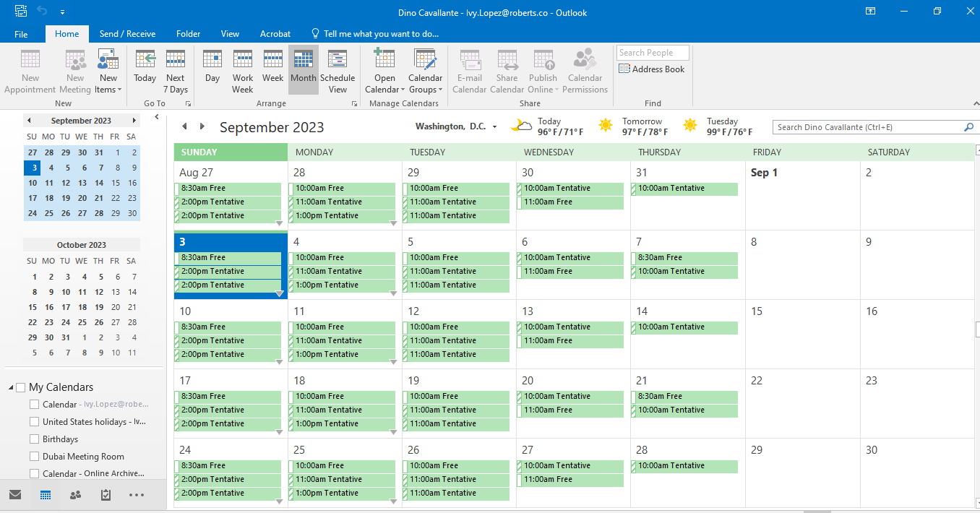Show the Next 7 Days
The width and height of the screenshot is (980, 513).
[176, 71]
